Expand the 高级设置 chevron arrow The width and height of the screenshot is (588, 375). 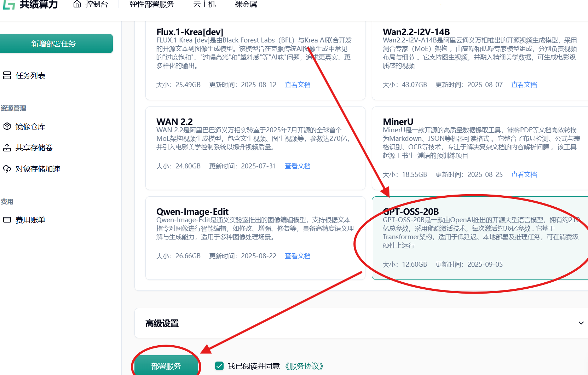tap(581, 323)
